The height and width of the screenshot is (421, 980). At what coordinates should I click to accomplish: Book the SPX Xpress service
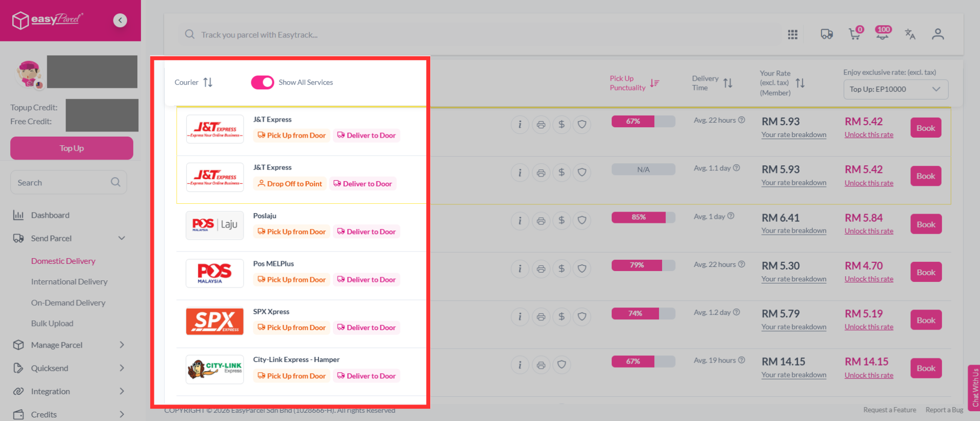926,320
